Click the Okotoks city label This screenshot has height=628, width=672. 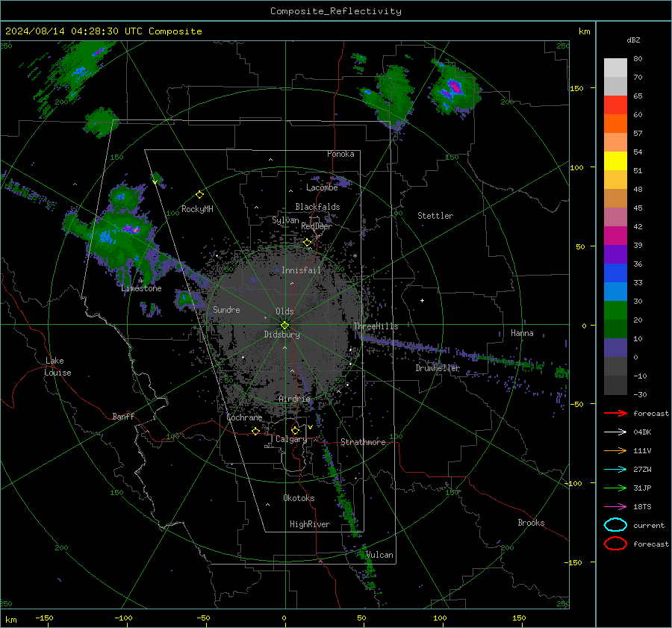(299, 498)
